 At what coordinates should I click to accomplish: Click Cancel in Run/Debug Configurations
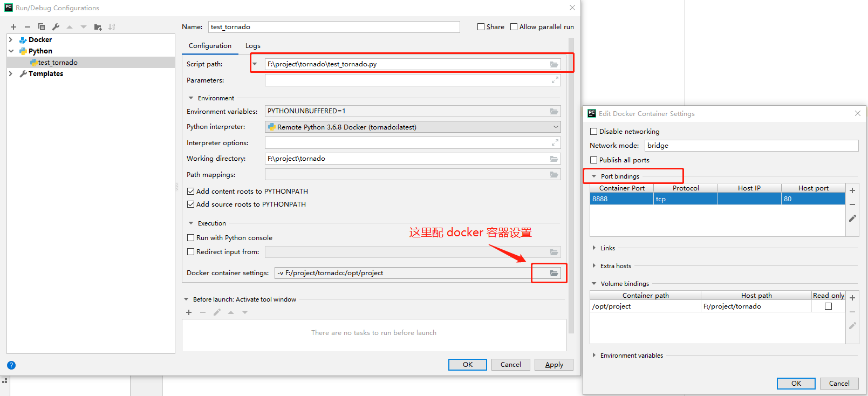pyautogui.click(x=511, y=365)
